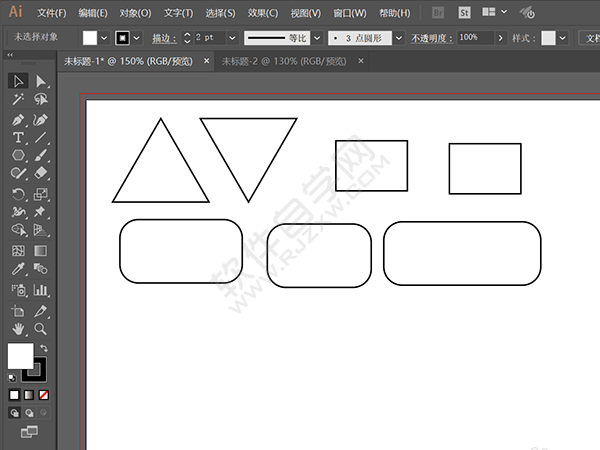600x450 pixels.
Task: Select the Magic Wand tool
Action: [x=18, y=100]
